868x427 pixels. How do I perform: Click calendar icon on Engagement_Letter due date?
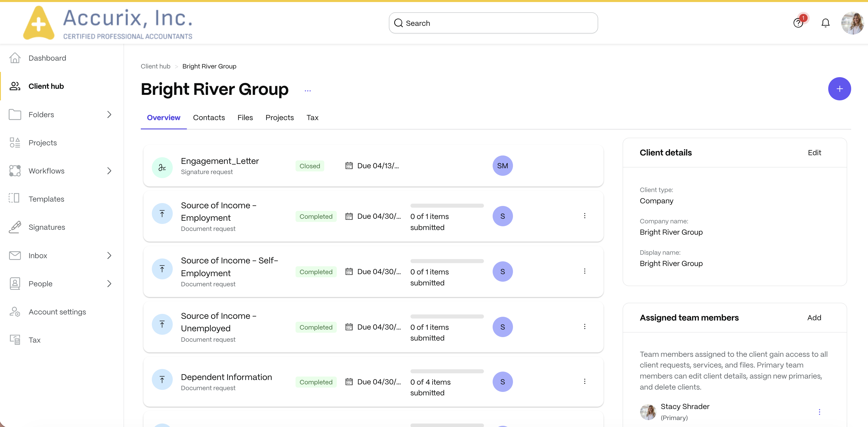pos(349,166)
